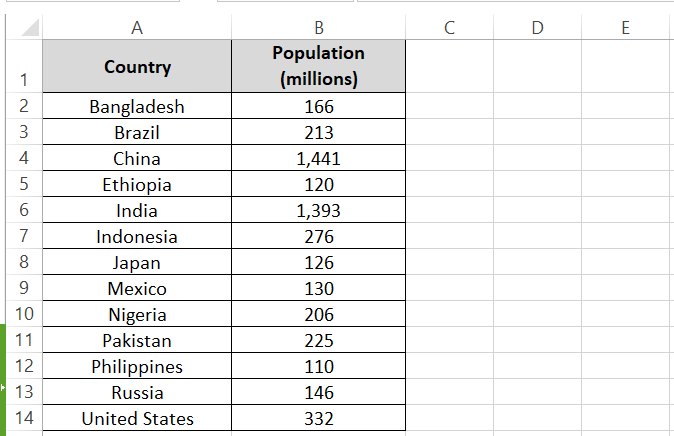Click the Philippines cell
The width and height of the screenshot is (674, 436).
pos(137,367)
